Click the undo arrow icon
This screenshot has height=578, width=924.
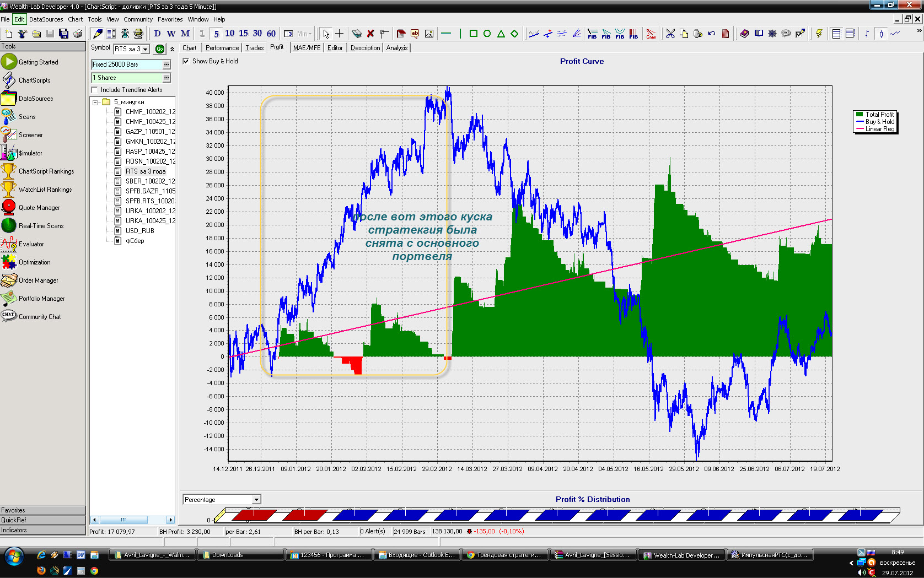pos(711,34)
